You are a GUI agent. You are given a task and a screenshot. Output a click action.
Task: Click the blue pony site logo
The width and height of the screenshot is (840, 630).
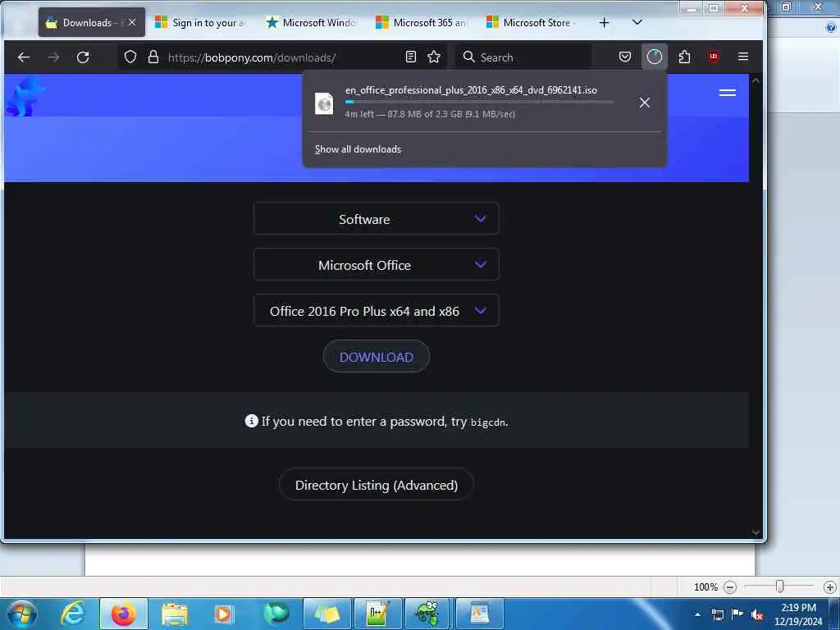click(x=25, y=97)
